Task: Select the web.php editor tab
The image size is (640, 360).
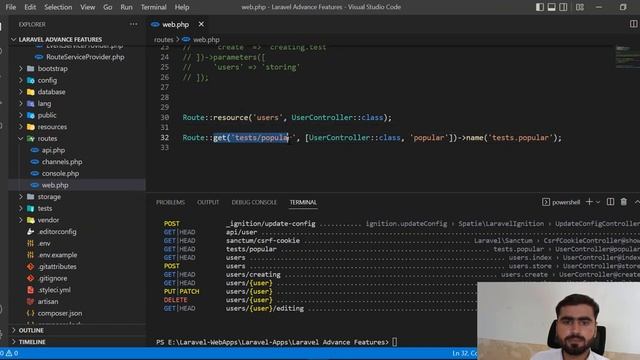Action: (176, 24)
